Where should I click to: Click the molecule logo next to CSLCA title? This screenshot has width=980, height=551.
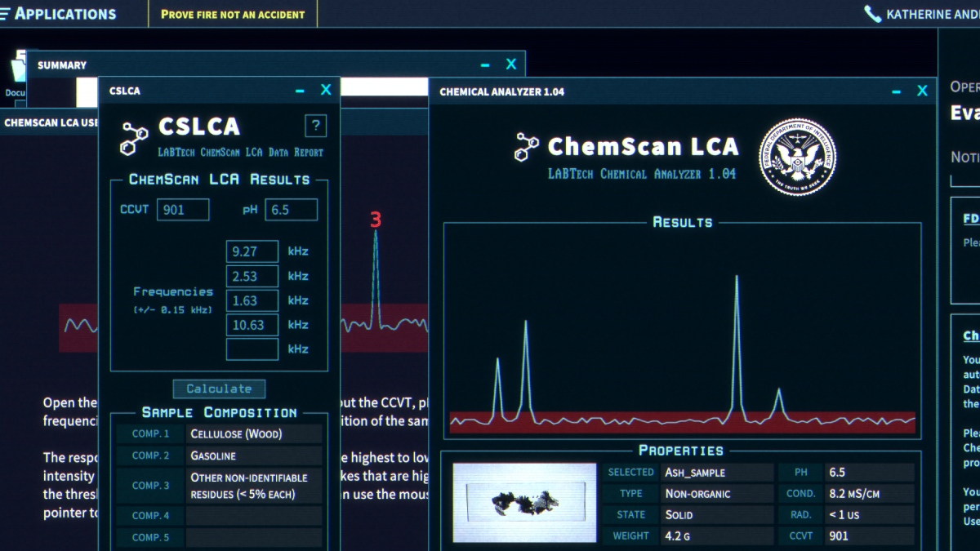(134, 137)
